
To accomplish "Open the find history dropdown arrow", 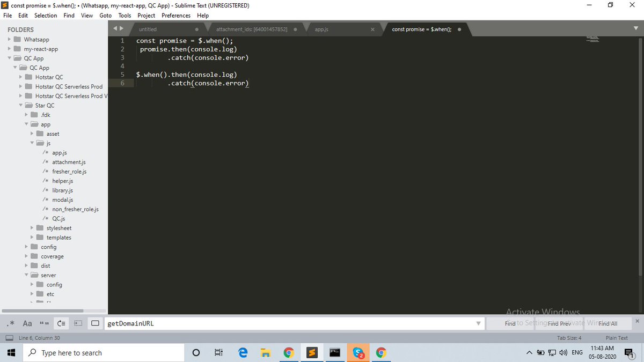I will tap(478, 323).
